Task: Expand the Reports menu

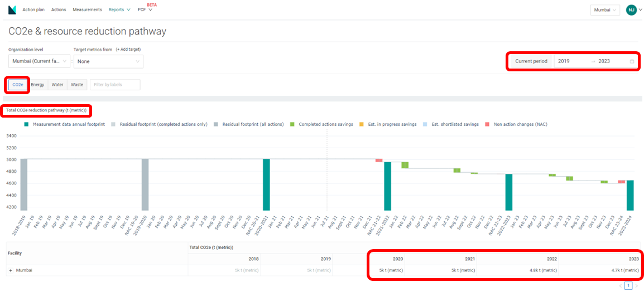Action: click(119, 9)
